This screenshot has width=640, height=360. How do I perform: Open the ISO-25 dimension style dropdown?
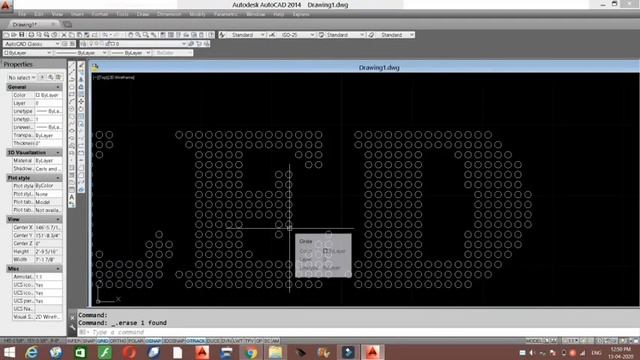point(312,35)
